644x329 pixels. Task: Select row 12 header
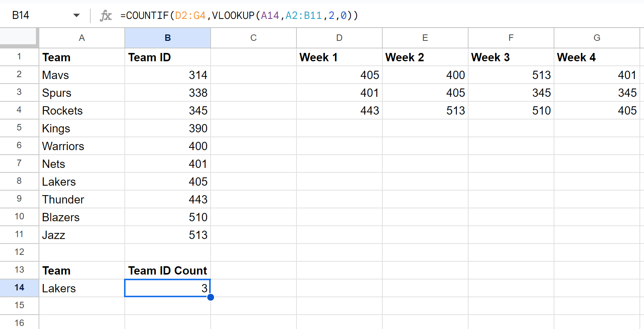[x=19, y=252]
